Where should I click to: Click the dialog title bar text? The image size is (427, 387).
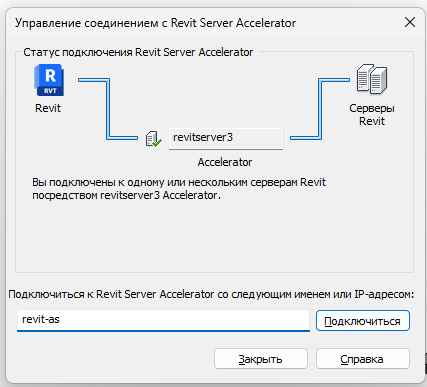coord(155,23)
